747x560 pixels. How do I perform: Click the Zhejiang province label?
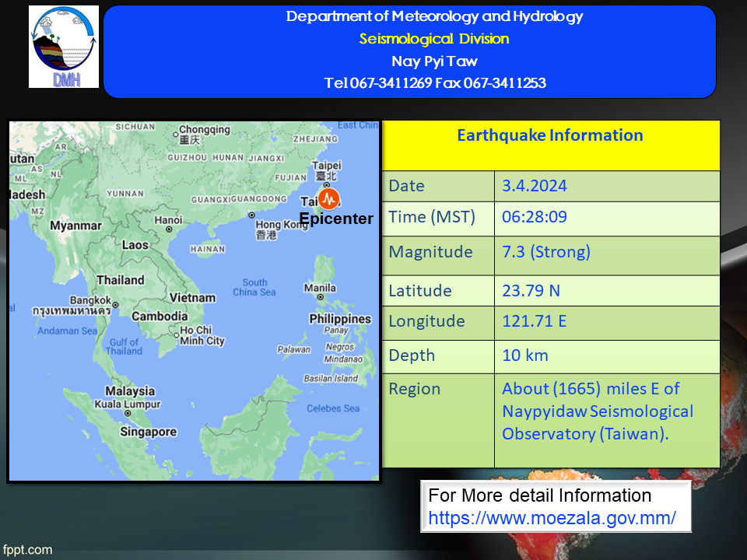click(x=315, y=139)
